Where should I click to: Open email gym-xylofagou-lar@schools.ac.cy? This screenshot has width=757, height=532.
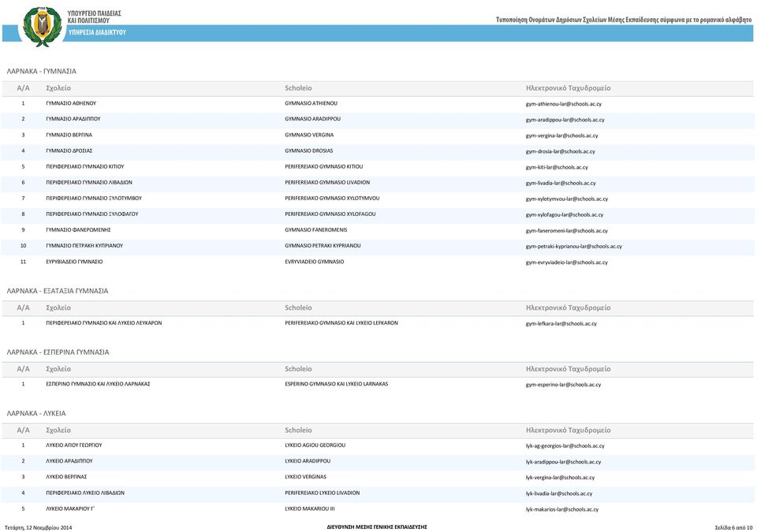click(565, 215)
